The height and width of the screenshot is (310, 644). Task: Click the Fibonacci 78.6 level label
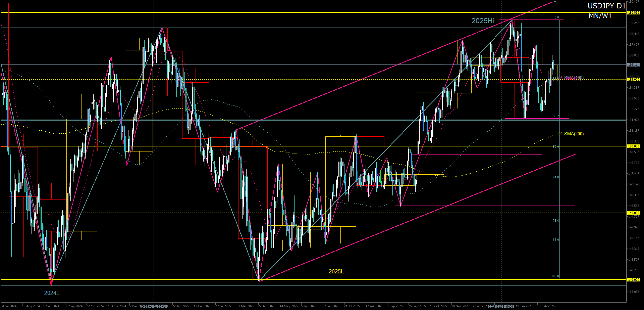point(556,221)
